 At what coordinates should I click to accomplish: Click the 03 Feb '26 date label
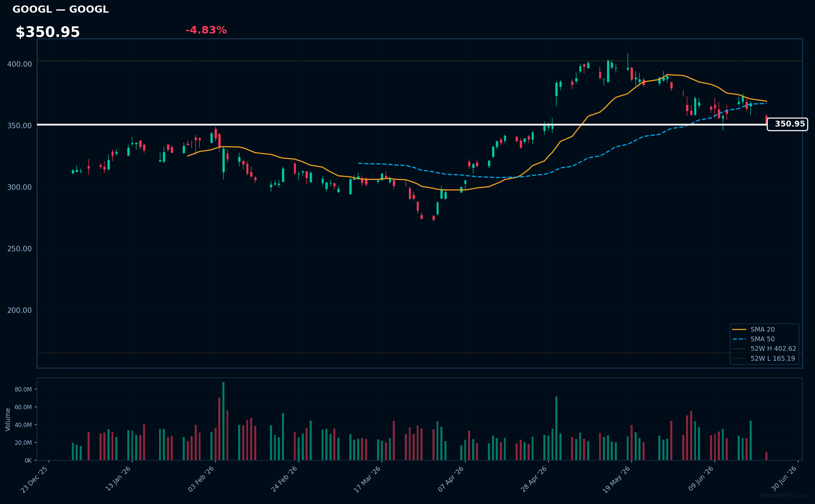point(202,479)
